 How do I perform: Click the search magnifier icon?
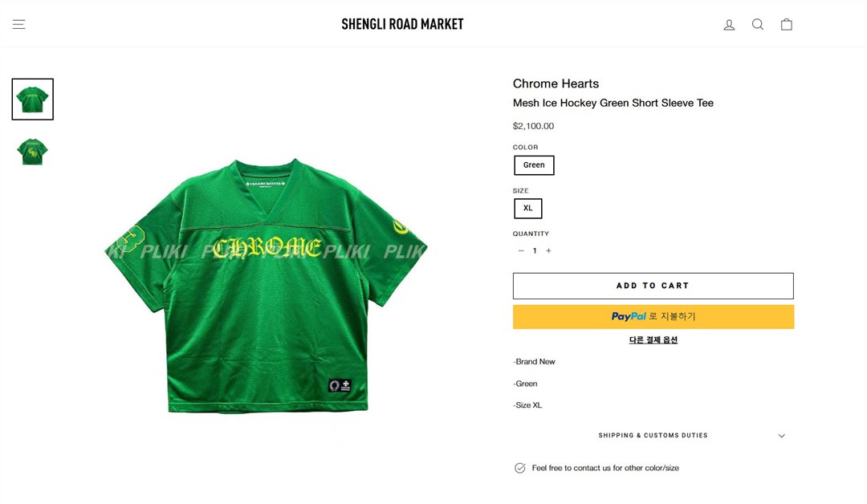pos(758,24)
